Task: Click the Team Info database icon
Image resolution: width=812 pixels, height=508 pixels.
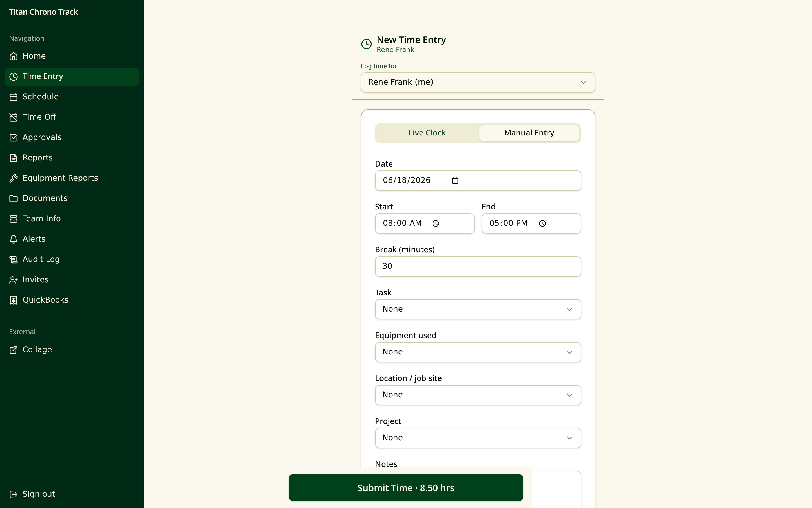Action: [x=14, y=219]
